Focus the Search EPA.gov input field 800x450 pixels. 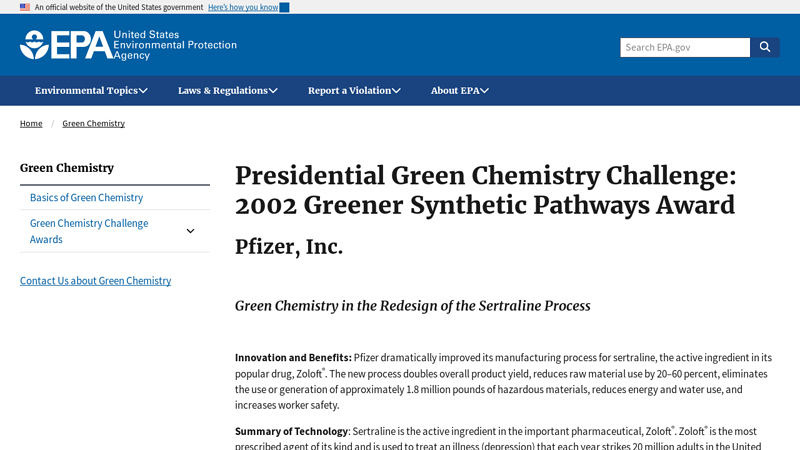(685, 47)
